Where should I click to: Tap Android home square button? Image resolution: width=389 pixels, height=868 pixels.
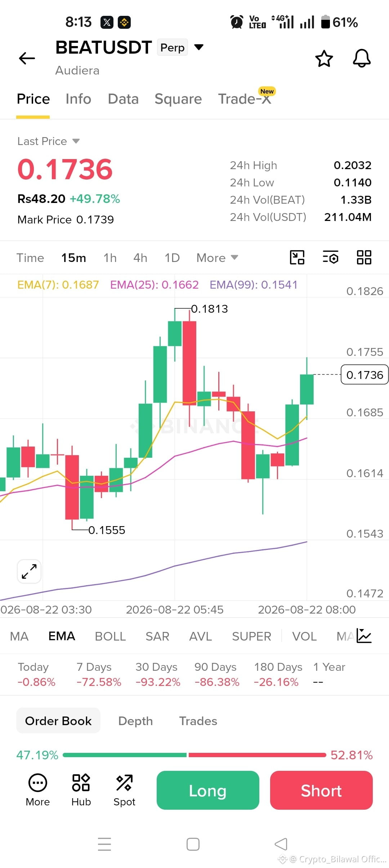193,844
